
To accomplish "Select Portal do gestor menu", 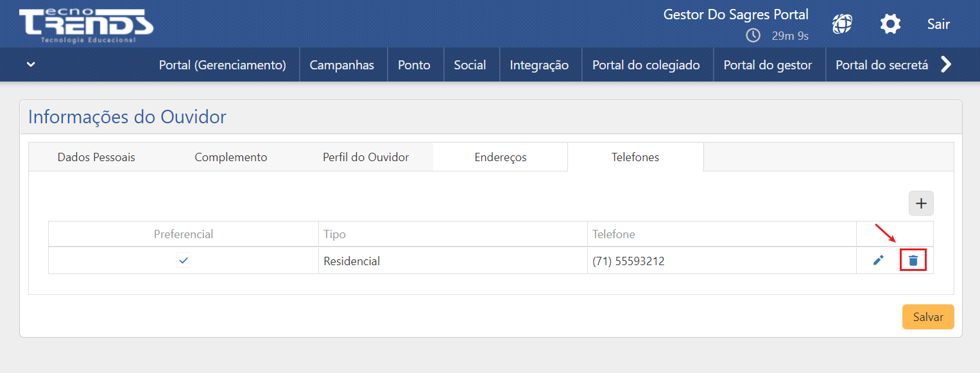I will click(768, 65).
